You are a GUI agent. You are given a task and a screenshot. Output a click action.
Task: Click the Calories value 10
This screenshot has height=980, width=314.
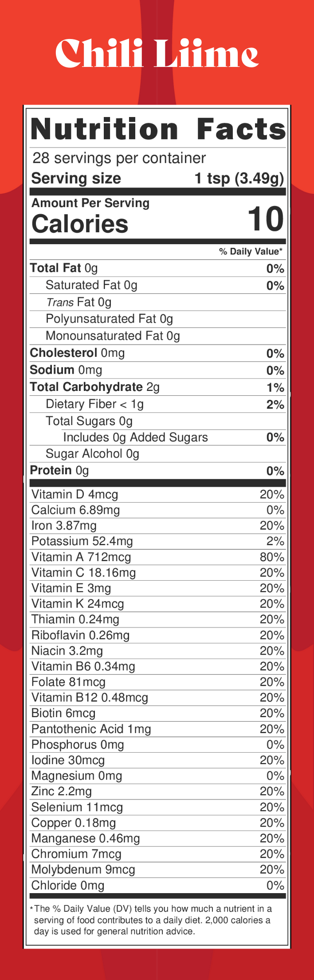(265, 219)
